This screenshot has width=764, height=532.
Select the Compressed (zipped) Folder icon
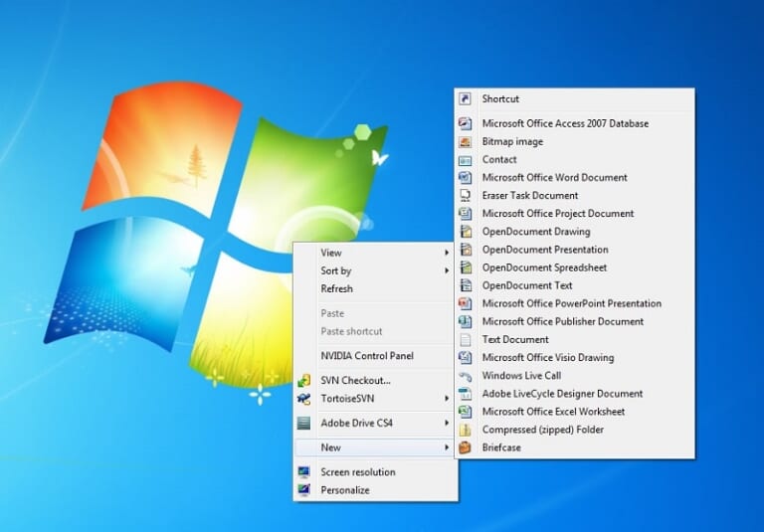(466, 430)
